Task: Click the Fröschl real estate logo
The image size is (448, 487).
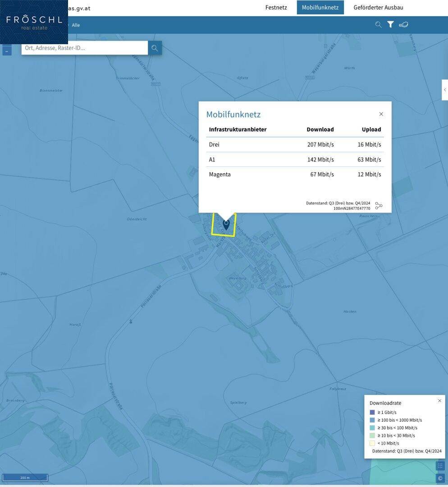Action: (34, 22)
